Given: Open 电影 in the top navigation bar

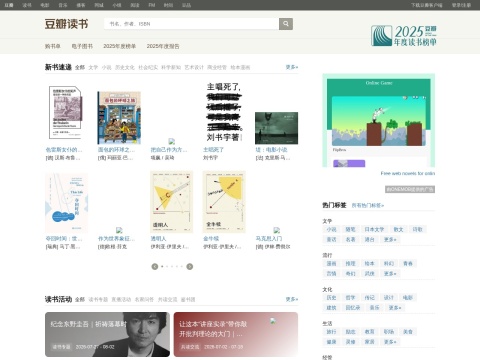Looking at the screenshot, I should 45,5.
